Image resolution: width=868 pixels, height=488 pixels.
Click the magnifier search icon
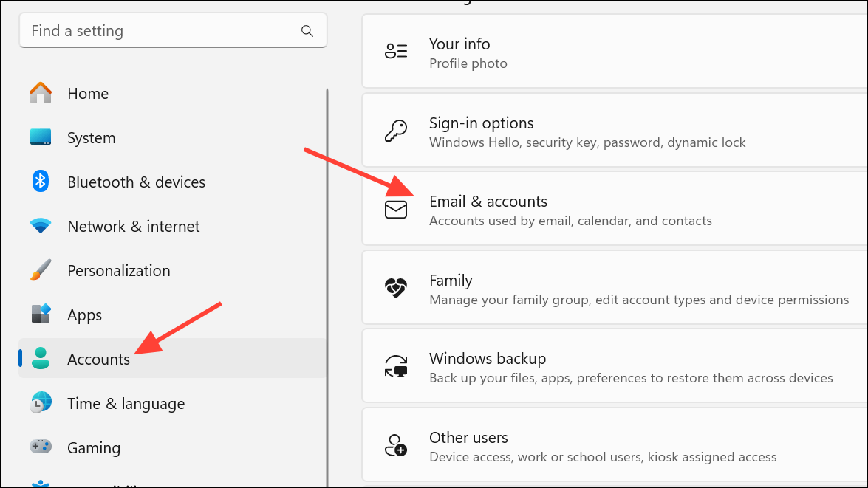tap(307, 31)
